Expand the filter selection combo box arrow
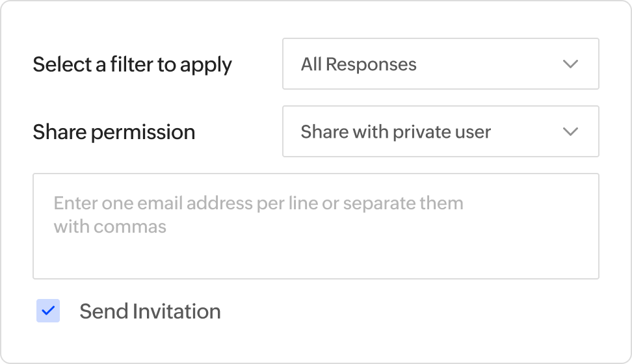Viewport: 632px width, 364px height. pyautogui.click(x=570, y=64)
